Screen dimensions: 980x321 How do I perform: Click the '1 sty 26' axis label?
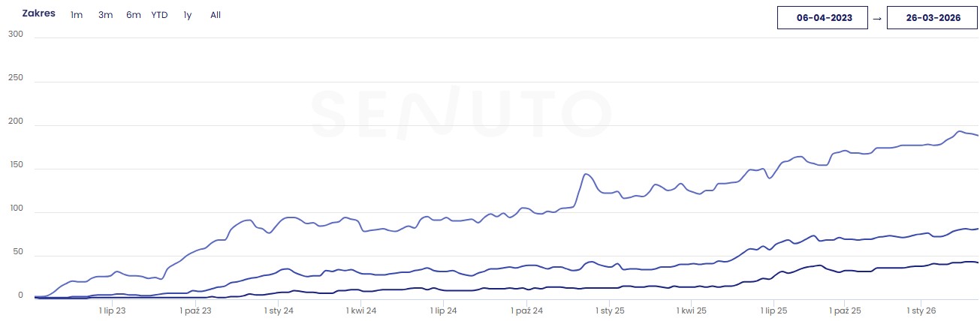pyautogui.click(x=921, y=309)
